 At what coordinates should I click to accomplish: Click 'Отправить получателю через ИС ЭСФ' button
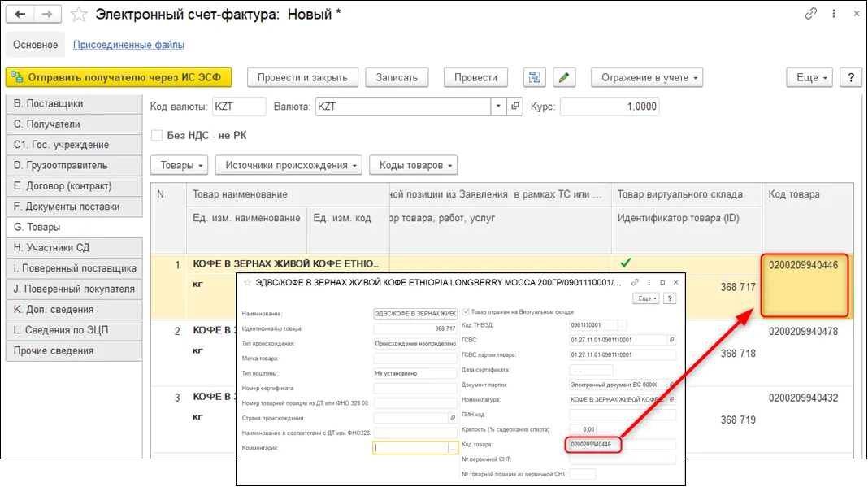[x=119, y=77]
